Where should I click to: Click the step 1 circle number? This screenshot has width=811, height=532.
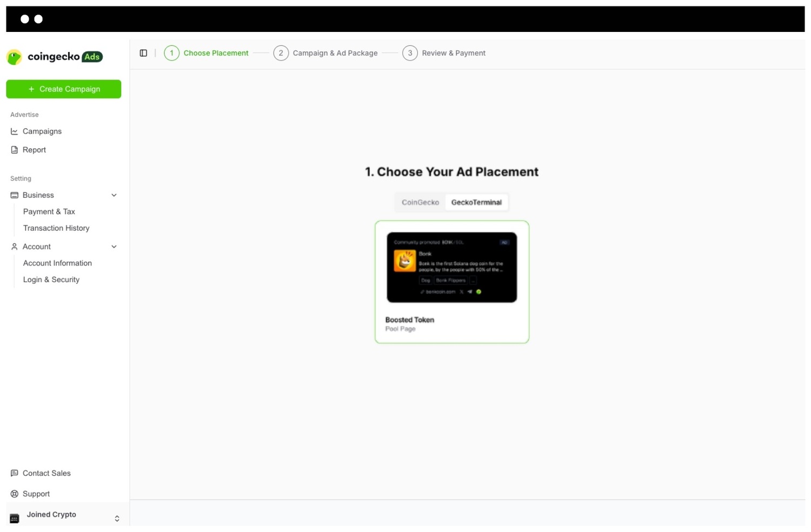pos(171,53)
